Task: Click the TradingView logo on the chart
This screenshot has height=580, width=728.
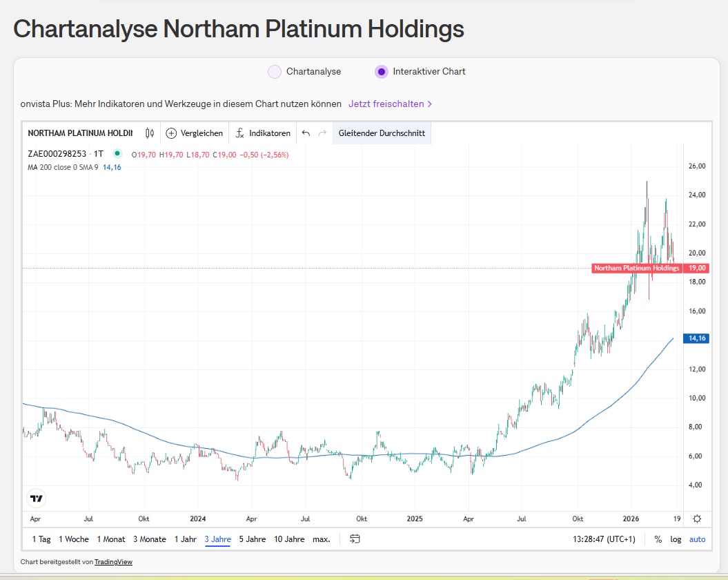Action: [37, 498]
